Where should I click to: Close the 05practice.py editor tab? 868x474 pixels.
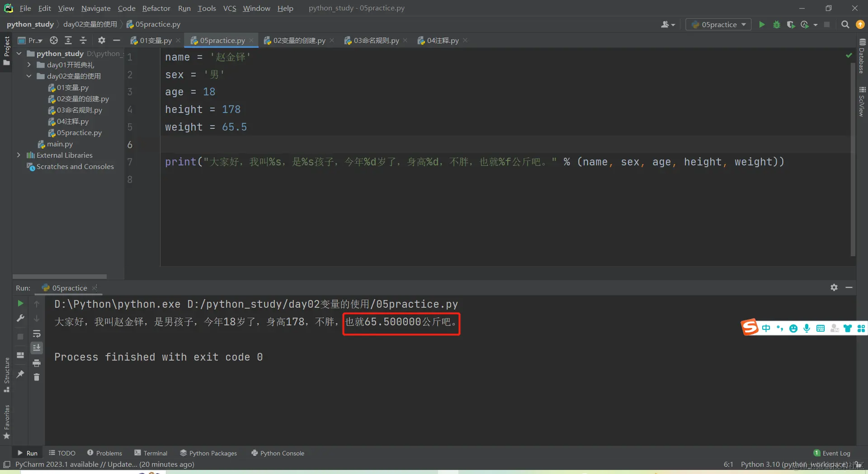(x=251, y=40)
